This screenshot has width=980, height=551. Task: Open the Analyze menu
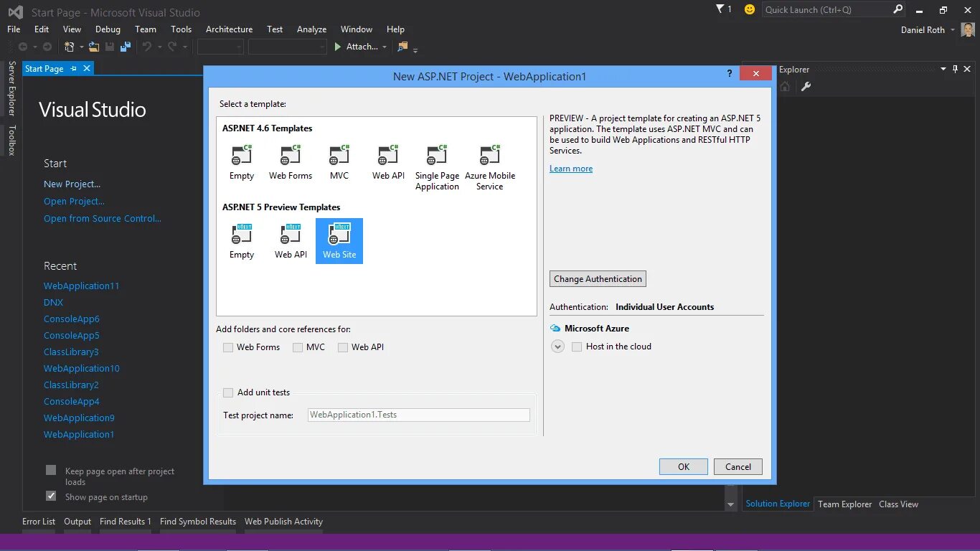tap(311, 29)
